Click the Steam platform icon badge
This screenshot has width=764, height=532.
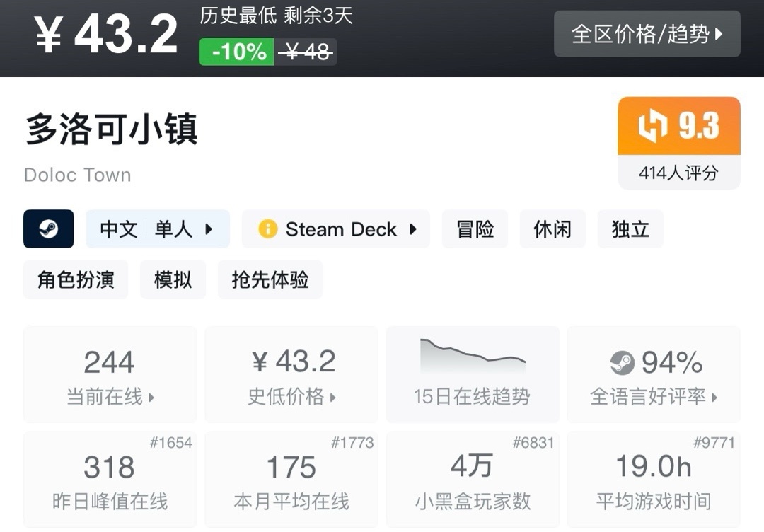(x=49, y=229)
